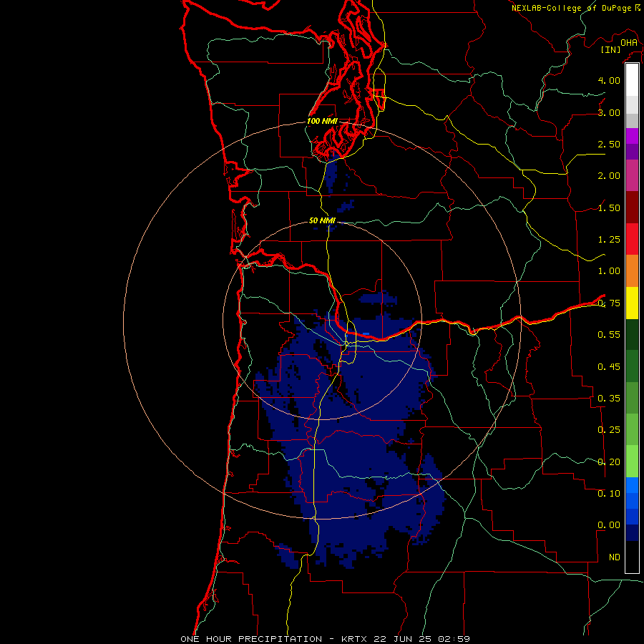Click the 4.00 legend value
The height and width of the screenshot is (644, 644).
609,80
